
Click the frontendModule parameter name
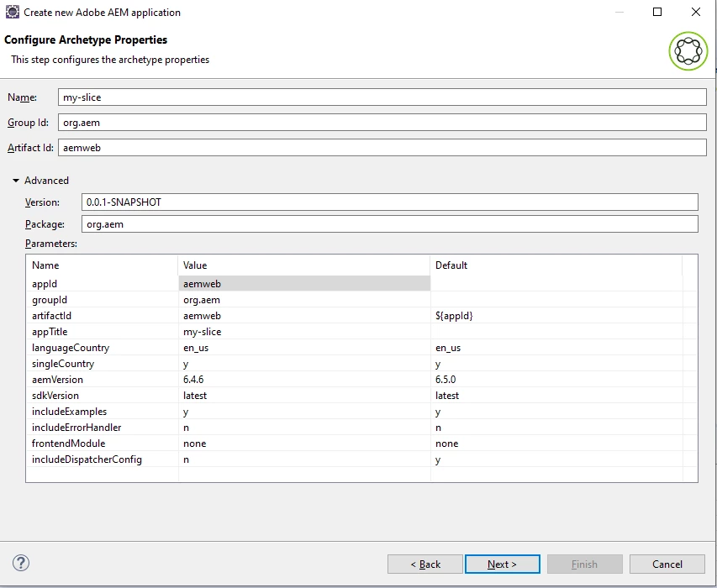click(68, 444)
